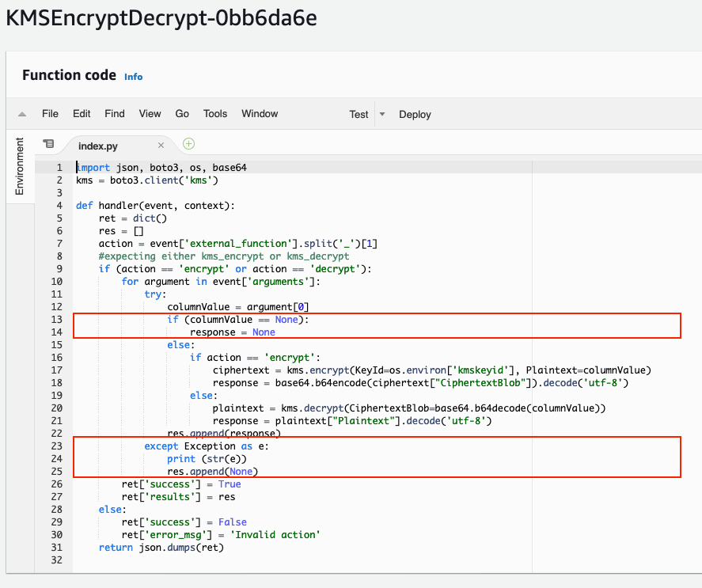
Task: Deploy the function code
Action: pos(415,115)
